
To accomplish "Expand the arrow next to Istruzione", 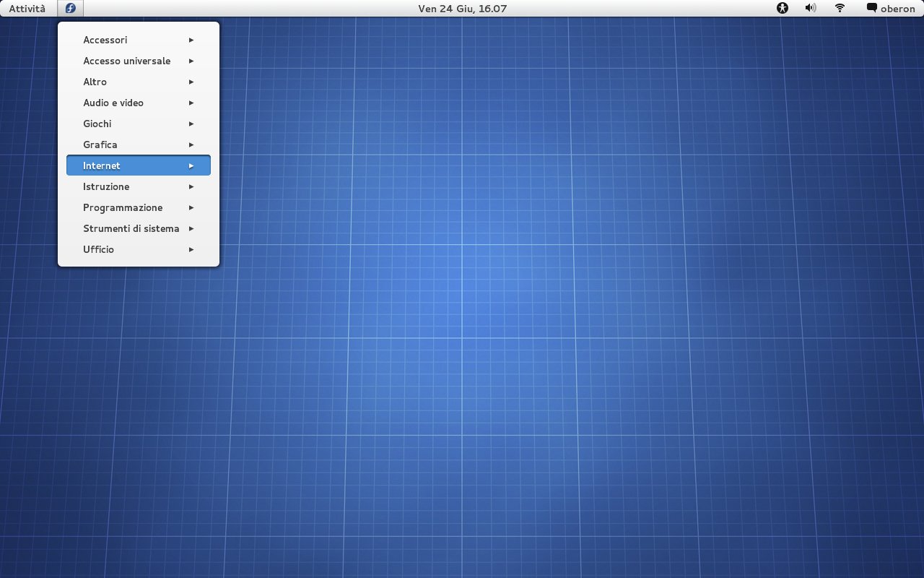I will (191, 186).
